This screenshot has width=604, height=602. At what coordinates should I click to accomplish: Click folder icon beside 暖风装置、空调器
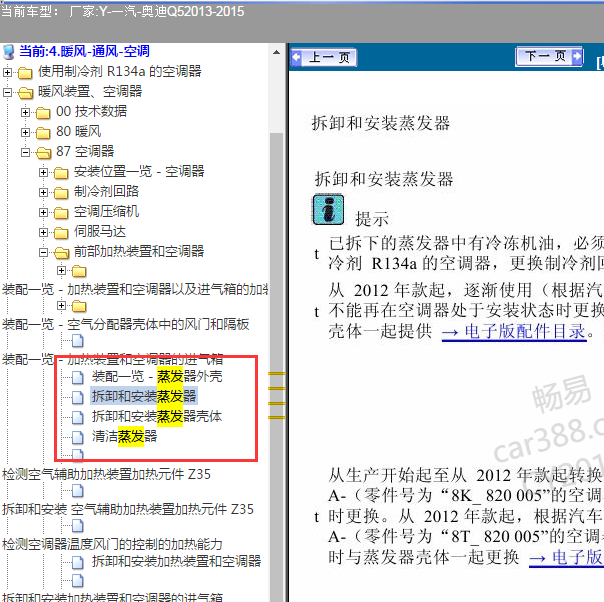[x=25, y=92]
